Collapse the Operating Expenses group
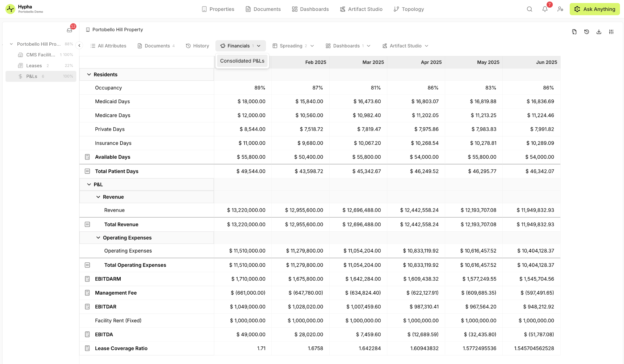 (x=98, y=238)
